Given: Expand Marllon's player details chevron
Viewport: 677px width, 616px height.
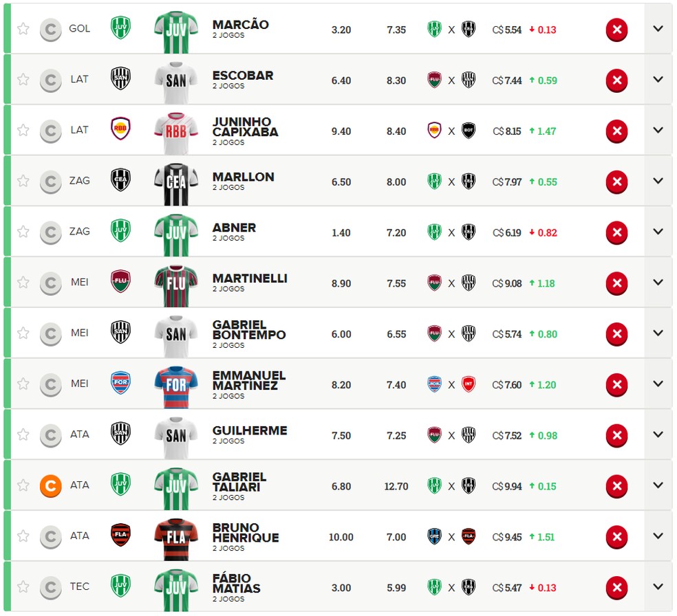Looking at the screenshot, I should 658,181.
